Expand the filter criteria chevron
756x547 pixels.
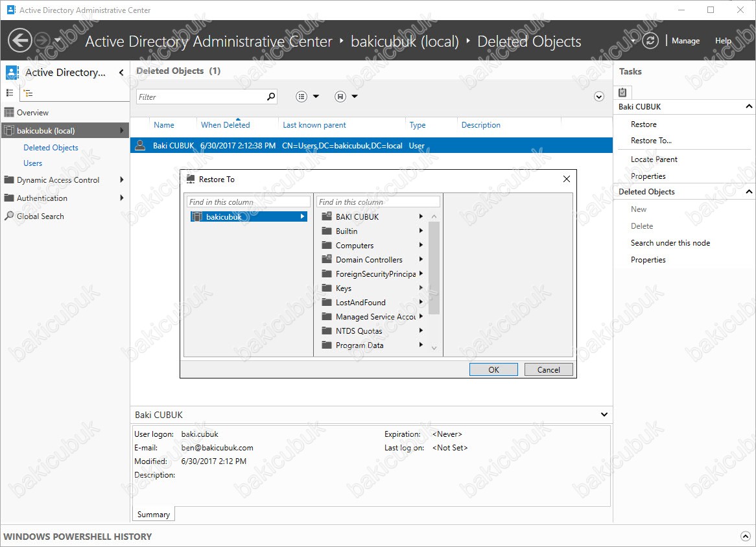(599, 97)
